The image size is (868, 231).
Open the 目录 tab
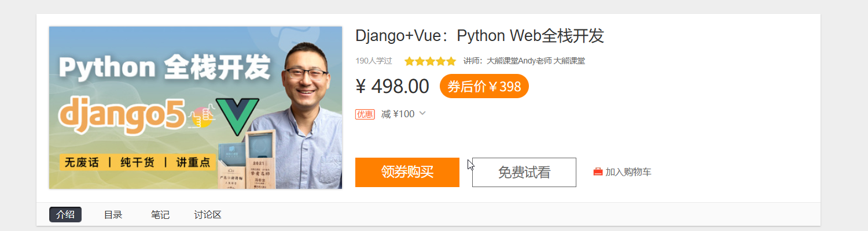[113, 215]
